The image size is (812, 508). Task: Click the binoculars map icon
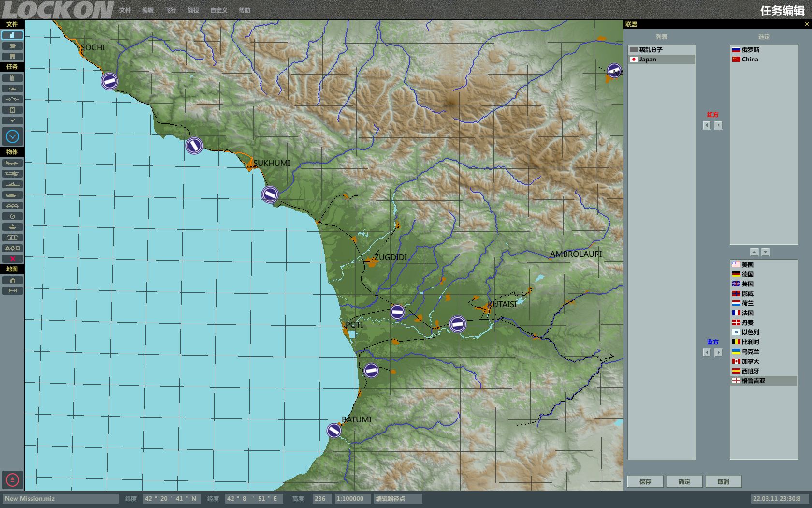click(12, 280)
